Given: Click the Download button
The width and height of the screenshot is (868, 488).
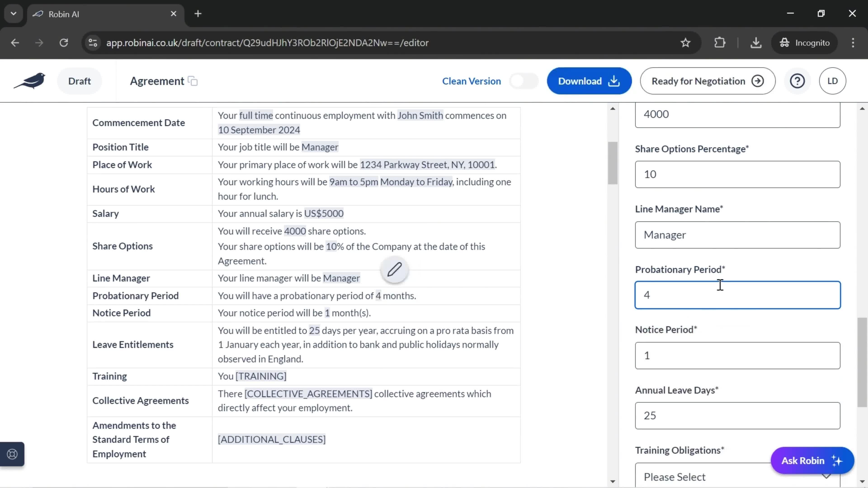Looking at the screenshot, I should tap(590, 81).
